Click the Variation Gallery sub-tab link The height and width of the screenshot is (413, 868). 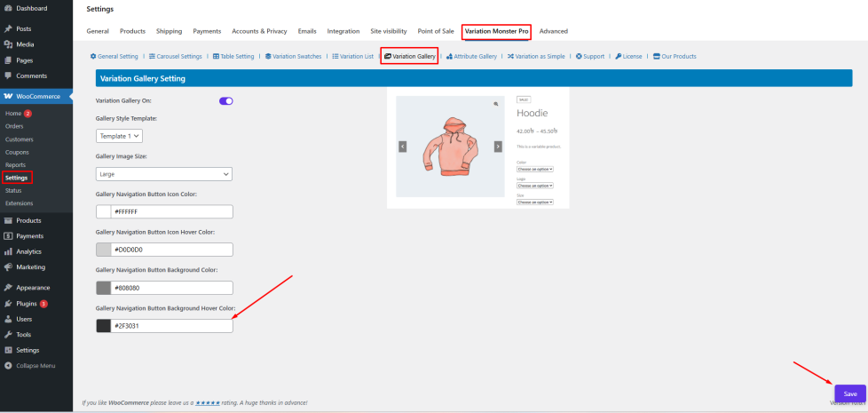[x=410, y=57]
